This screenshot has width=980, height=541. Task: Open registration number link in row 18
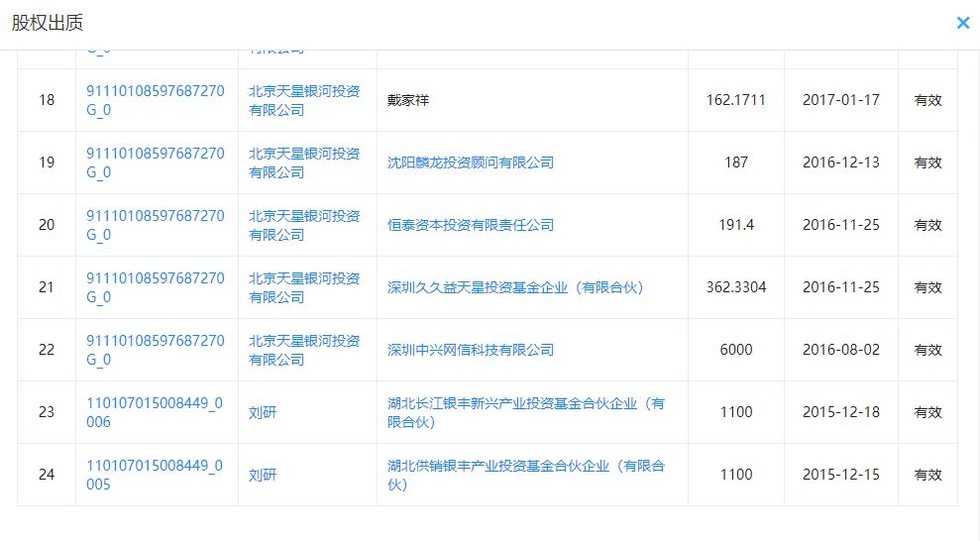(x=156, y=100)
